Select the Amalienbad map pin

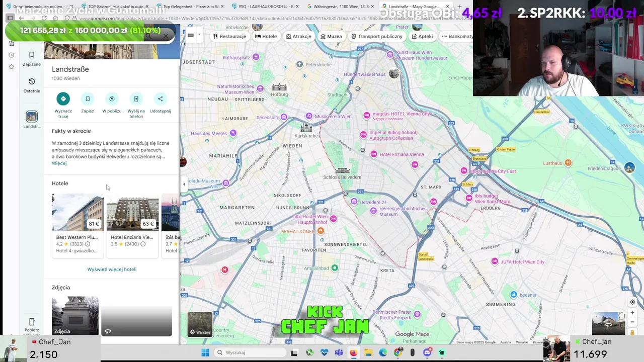(x=335, y=268)
